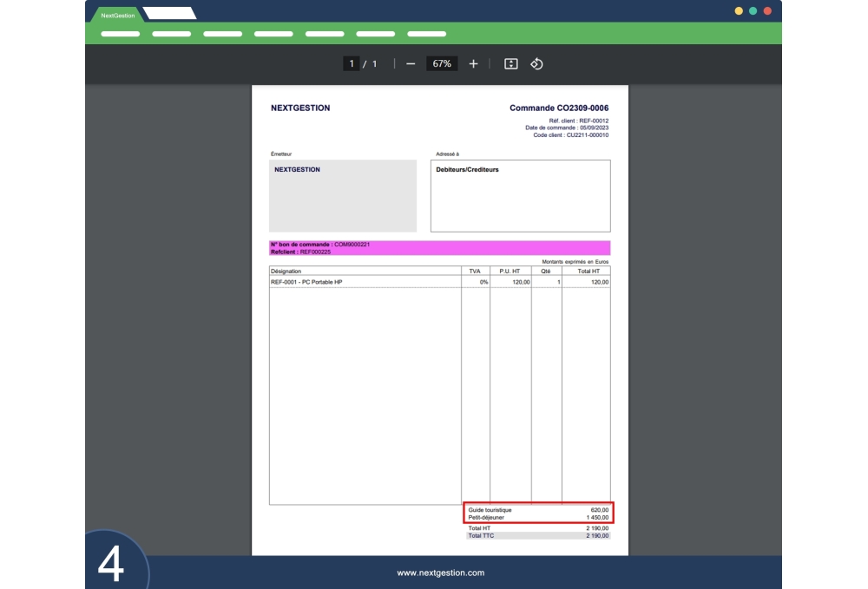This screenshot has height=589, width=868.
Task: Click the last item on the green navigation bar
Action: tap(426, 34)
